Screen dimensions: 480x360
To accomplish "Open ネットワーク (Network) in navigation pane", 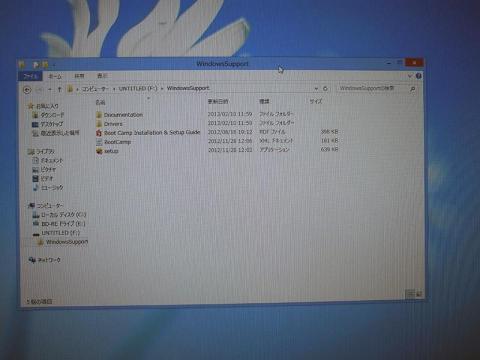I will click(49, 260).
